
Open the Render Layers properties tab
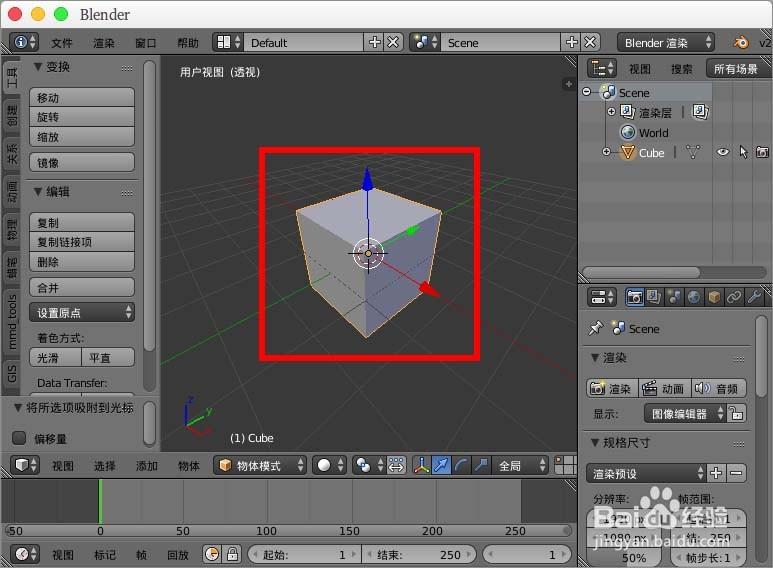point(654,297)
